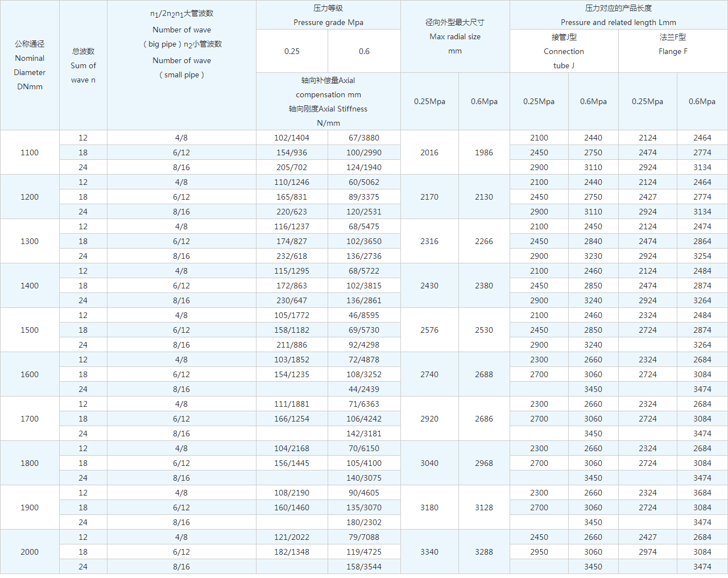Image resolution: width=728 pixels, height=578 pixels.
Task: Select the Max radial size mm header
Action: (x=455, y=37)
